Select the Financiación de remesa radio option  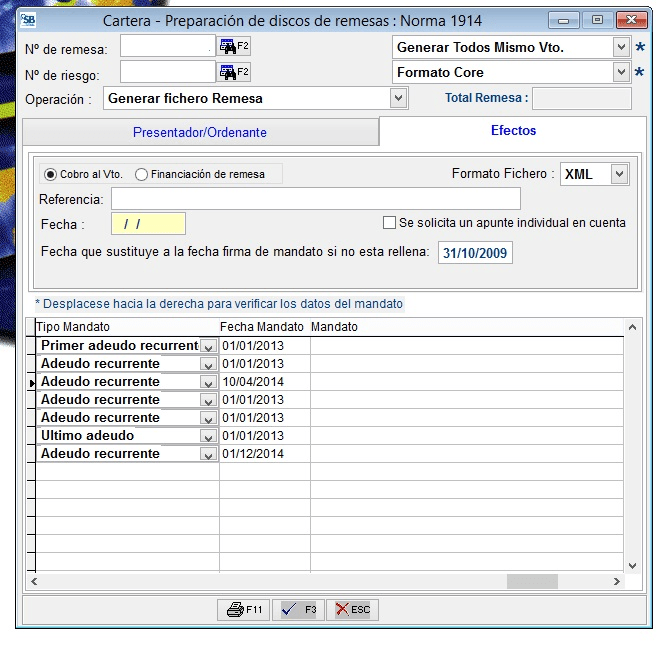coord(142,174)
